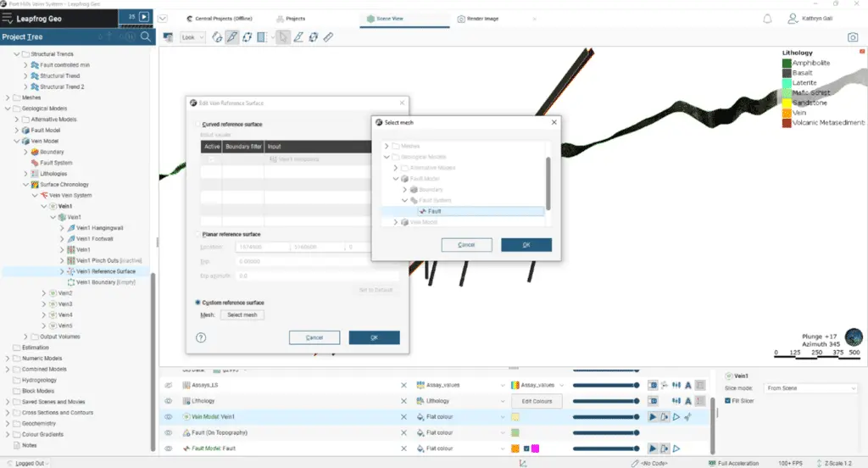
Task: Click the help question mark in the Edit Vein dialog
Action: pos(201,337)
